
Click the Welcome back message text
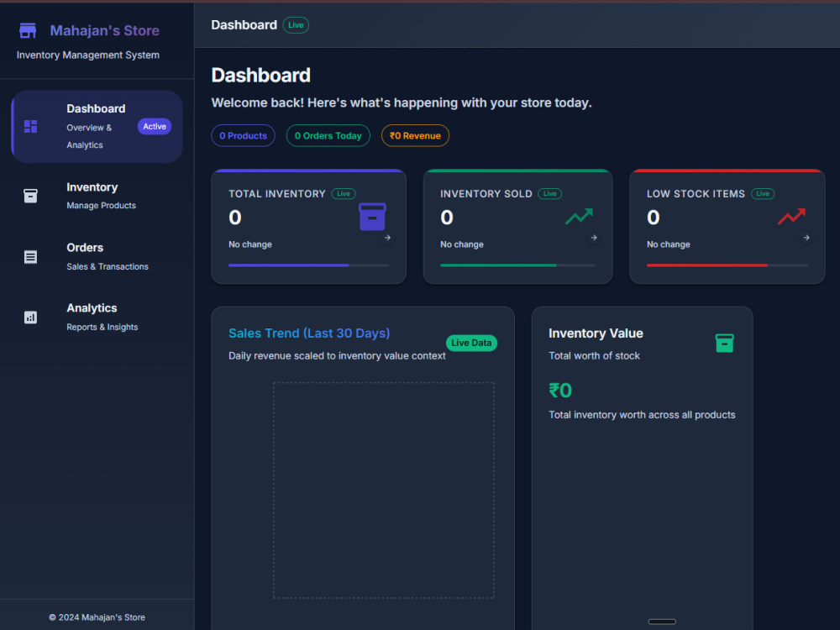[x=402, y=102]
